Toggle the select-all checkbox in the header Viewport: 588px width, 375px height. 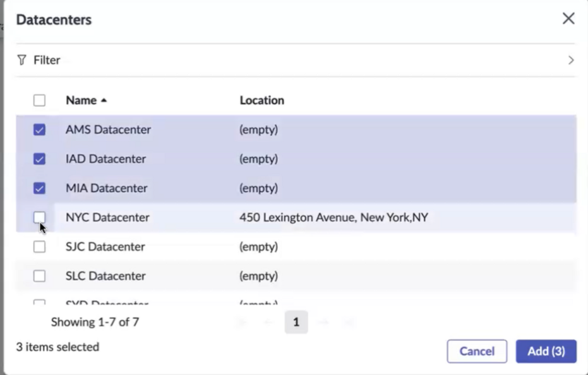pyautogui.click(x=39, y=100)
